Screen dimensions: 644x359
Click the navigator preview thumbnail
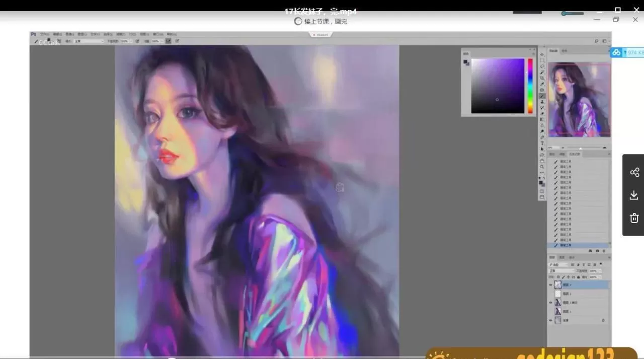[579, 99]
